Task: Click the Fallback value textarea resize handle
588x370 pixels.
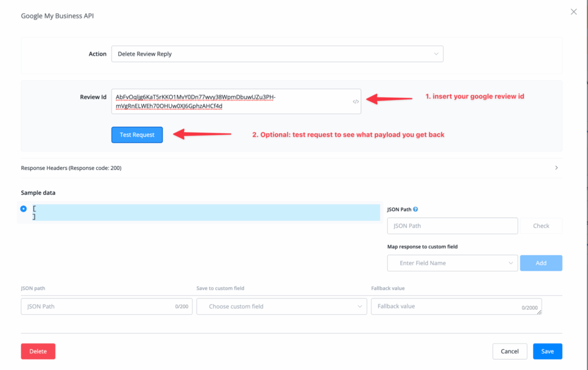Action: [540, 313]
